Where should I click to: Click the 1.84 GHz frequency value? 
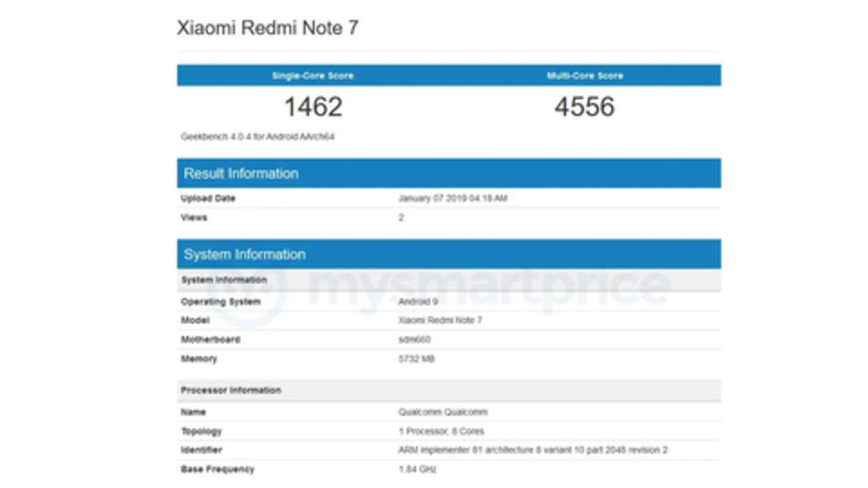[417, 469]
